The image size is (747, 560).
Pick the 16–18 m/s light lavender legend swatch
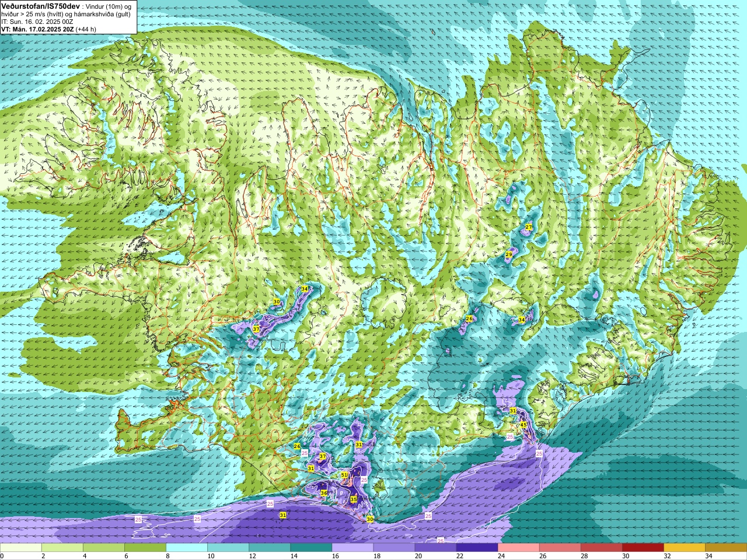[352, 547]
